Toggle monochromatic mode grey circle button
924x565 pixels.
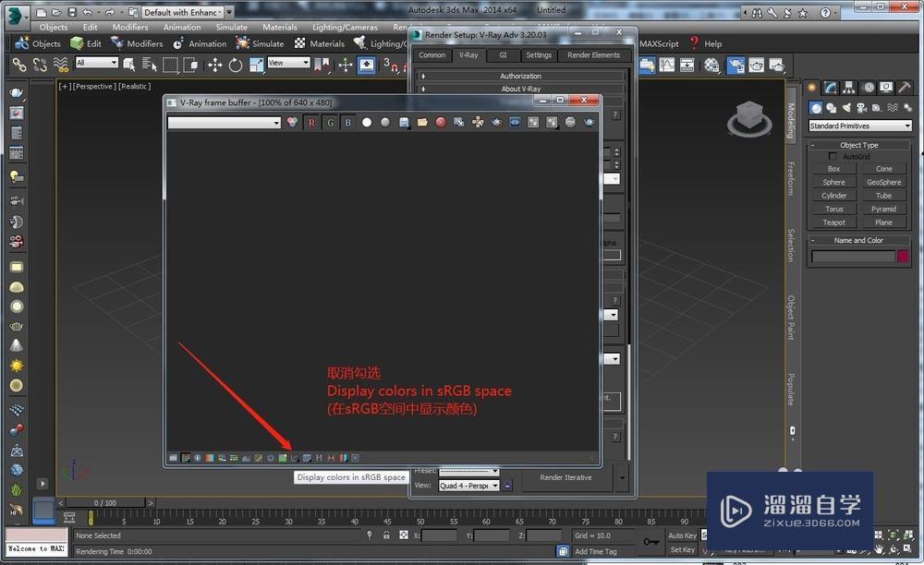[384, 123]
